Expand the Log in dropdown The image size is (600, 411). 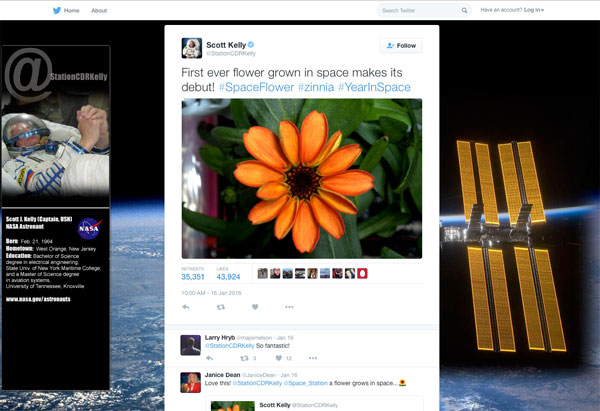[534, 10]
